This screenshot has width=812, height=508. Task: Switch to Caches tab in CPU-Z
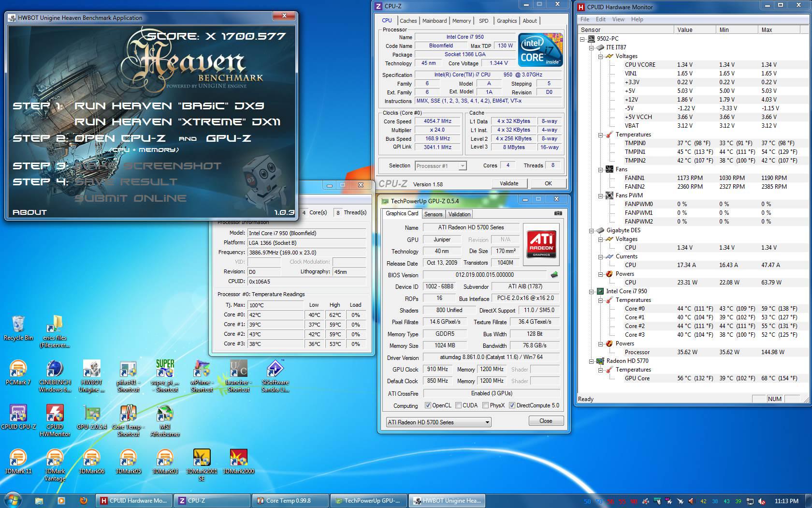click(x=408, y=21)
